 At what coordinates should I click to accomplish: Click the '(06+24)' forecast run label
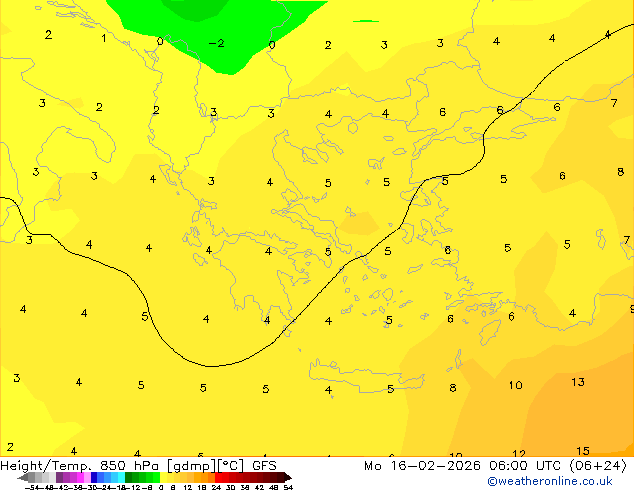coord(598,466)
